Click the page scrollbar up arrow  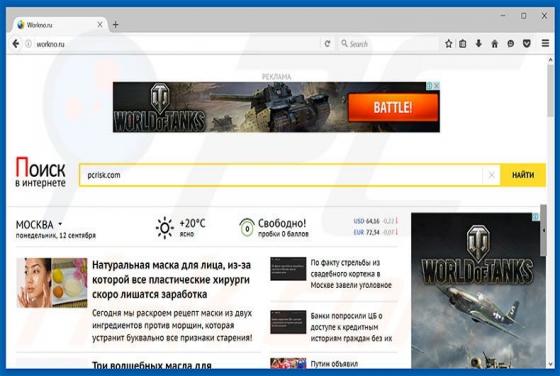click(x=550, y=60)
